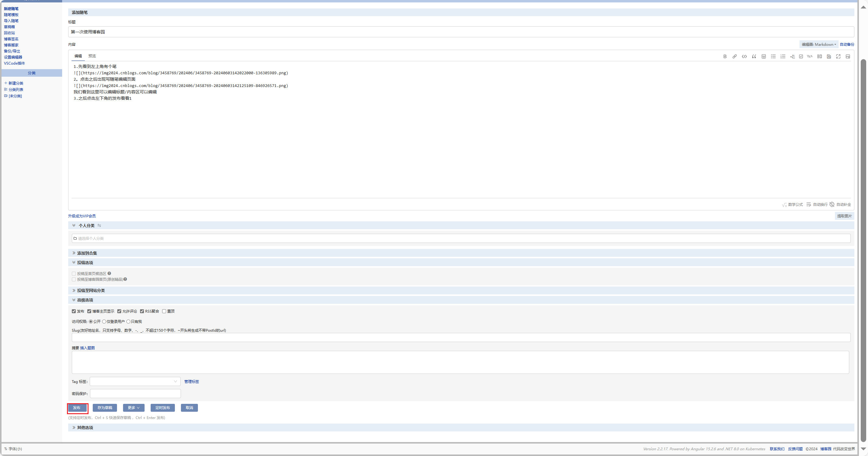Open the 更多 dropdown button
The image size is (868, 456).
(133, 408)
